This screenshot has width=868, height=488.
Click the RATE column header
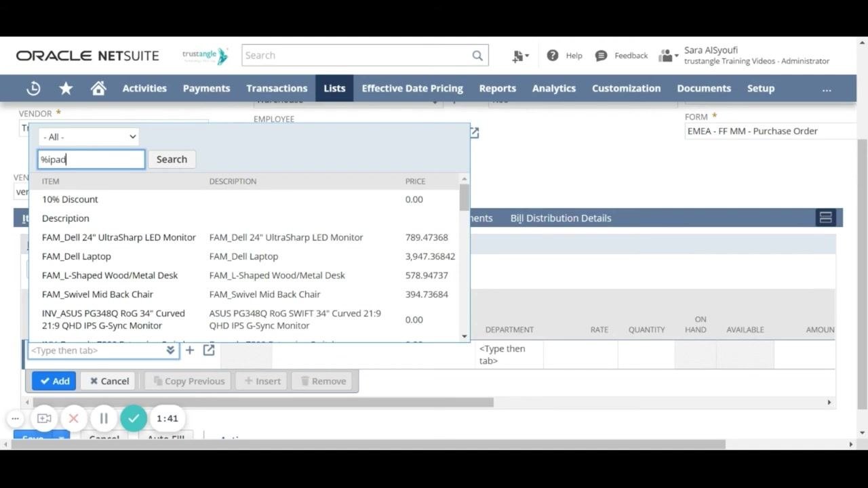(599, 329)
